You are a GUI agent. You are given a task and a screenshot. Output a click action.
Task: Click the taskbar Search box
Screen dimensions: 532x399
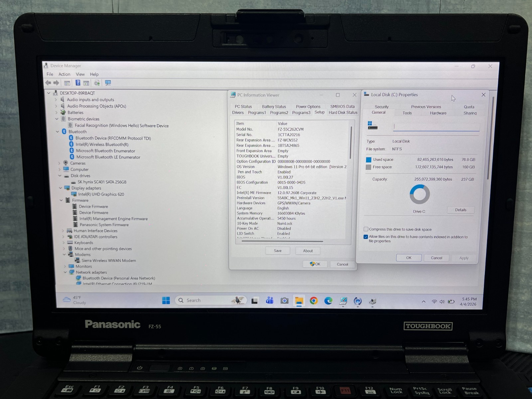coord(211,300)
